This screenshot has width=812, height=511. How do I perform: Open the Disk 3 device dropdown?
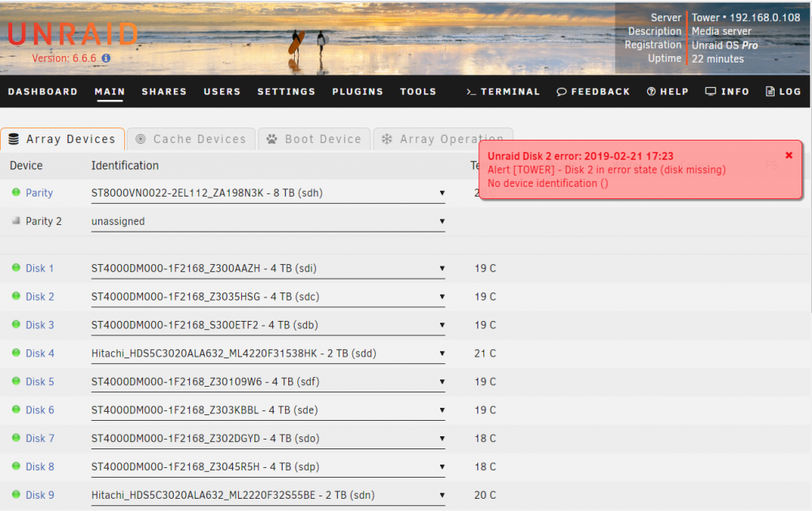tap(268, 326)
